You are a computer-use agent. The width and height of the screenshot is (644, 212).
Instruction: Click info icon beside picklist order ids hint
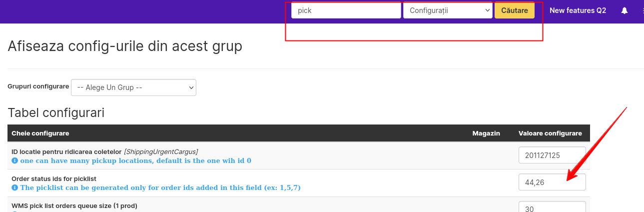coord(14,188)
